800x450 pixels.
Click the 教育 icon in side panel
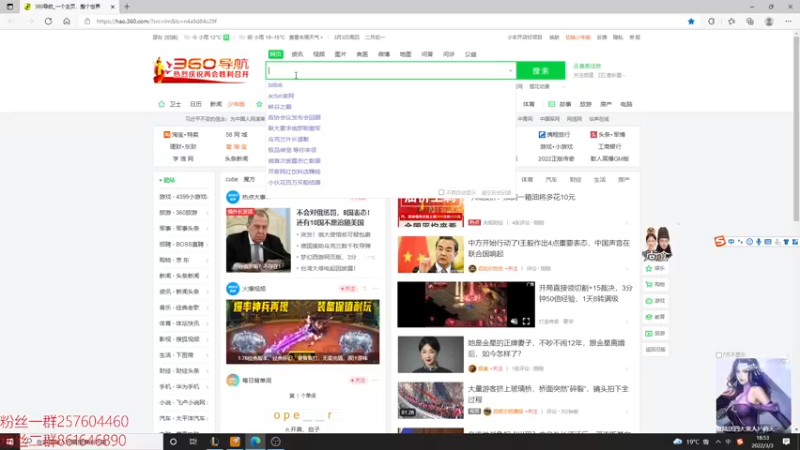649,317
